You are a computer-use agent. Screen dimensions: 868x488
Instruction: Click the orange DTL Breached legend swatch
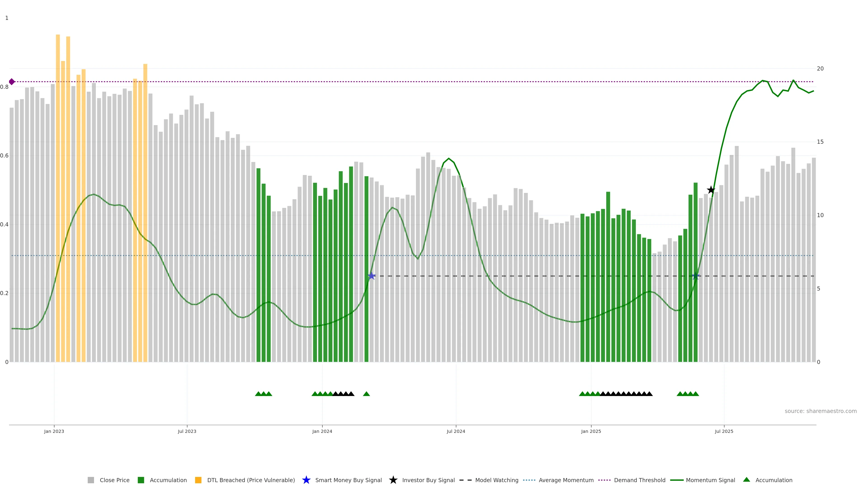point(198,480)
